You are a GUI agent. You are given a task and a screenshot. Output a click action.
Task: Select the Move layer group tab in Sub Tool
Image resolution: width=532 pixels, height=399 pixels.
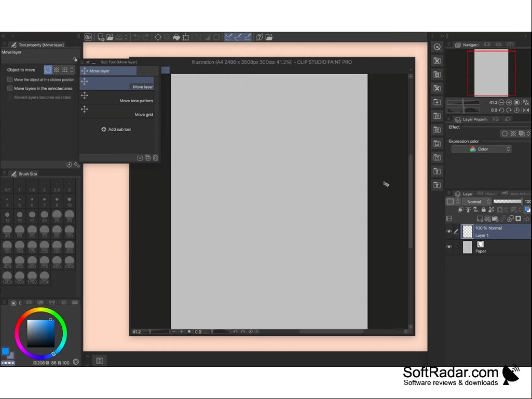click(x=108, y=71)
